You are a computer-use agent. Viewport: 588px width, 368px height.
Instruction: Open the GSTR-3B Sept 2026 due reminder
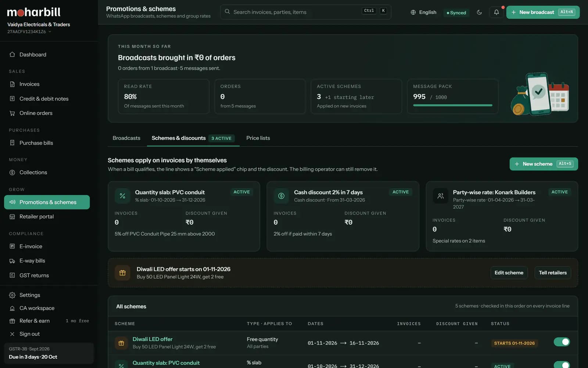(x=49, y=353)
